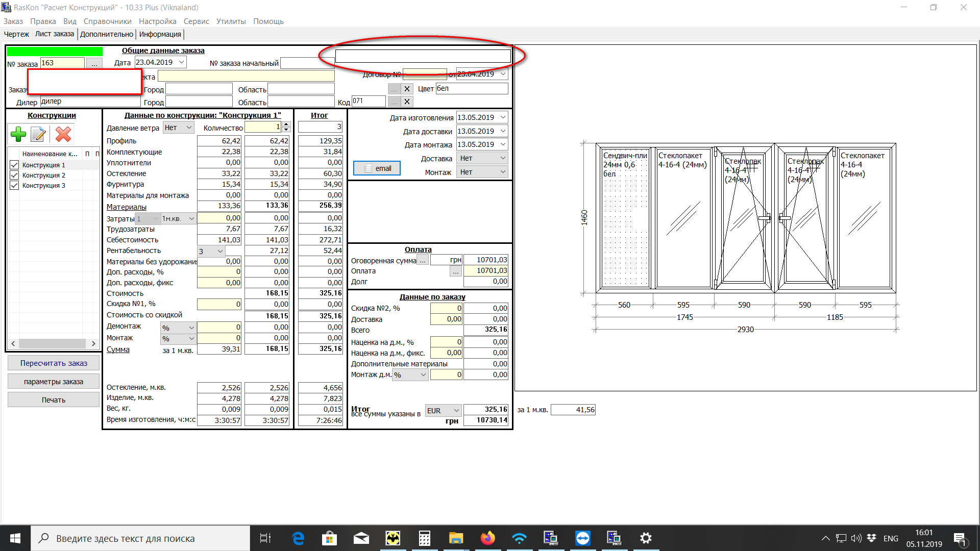Uncheck Конструкция 1 checkbox

pyautogui.click(x=14, y=165)
